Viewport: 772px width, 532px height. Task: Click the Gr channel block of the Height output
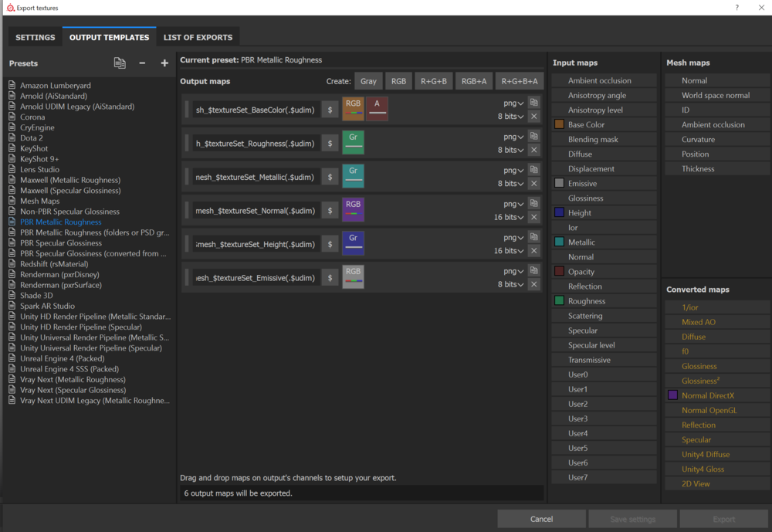coord(353,242)
